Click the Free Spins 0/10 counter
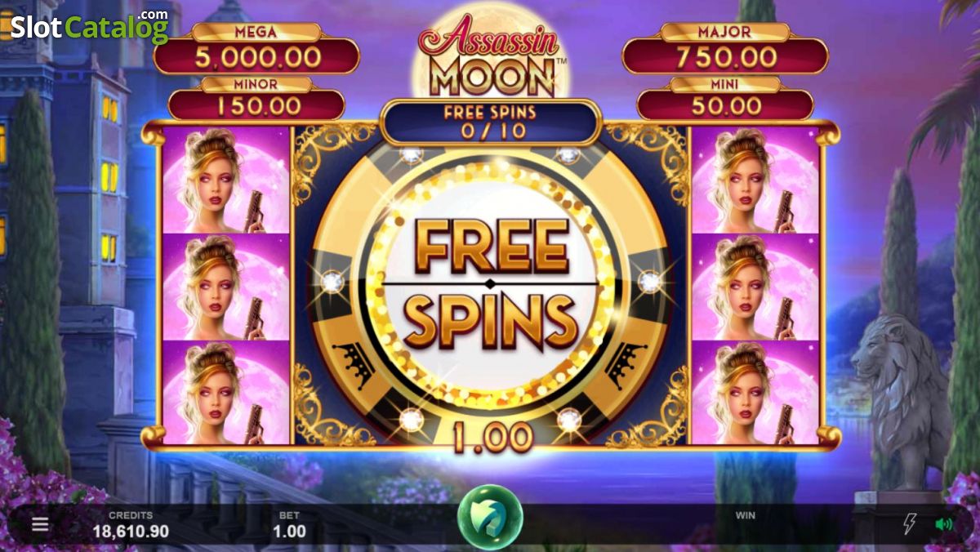The width and height of the screenshot is (980, 552). [490, 122]
